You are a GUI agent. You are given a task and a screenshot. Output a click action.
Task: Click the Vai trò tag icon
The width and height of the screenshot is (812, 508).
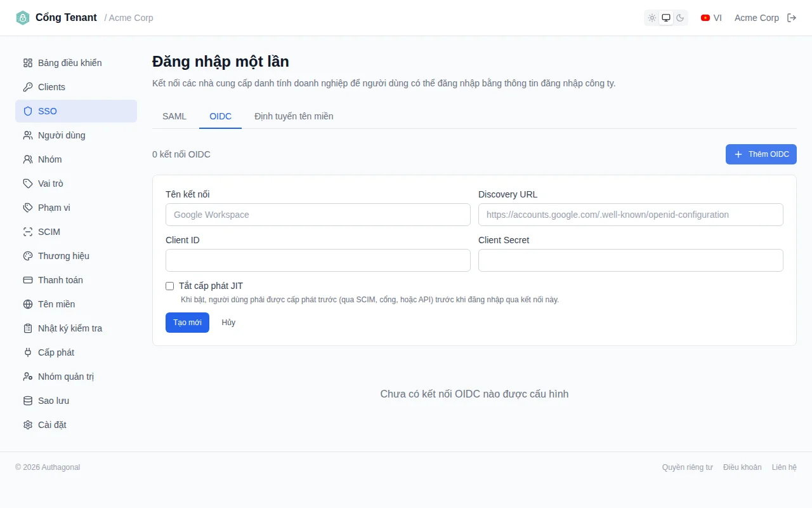(28, 184)
